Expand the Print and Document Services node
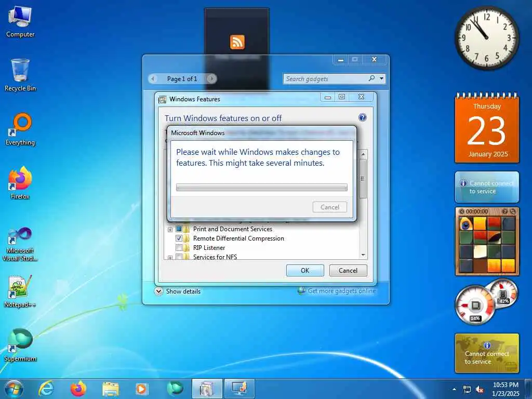532x399 pixels. 170,230
